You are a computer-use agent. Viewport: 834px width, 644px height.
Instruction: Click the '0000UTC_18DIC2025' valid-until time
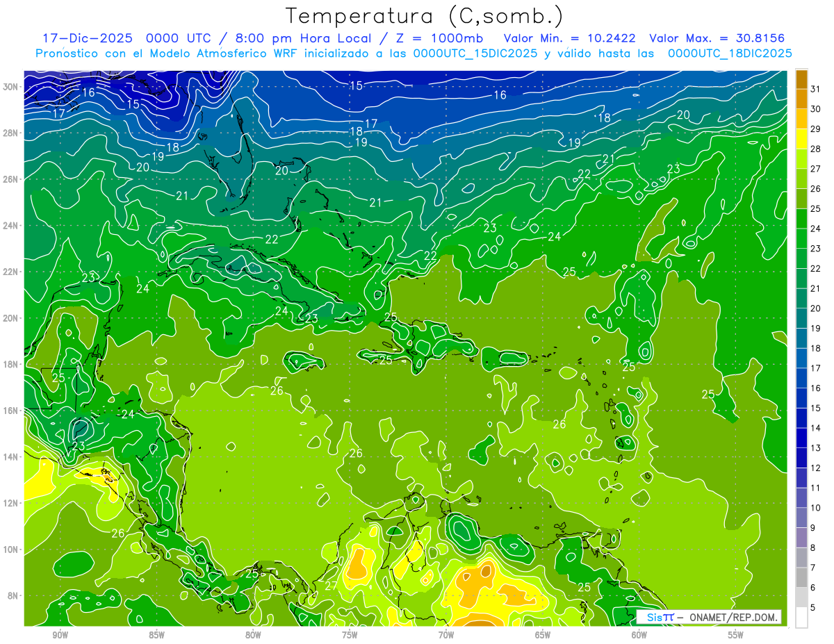tap(730, 53)
